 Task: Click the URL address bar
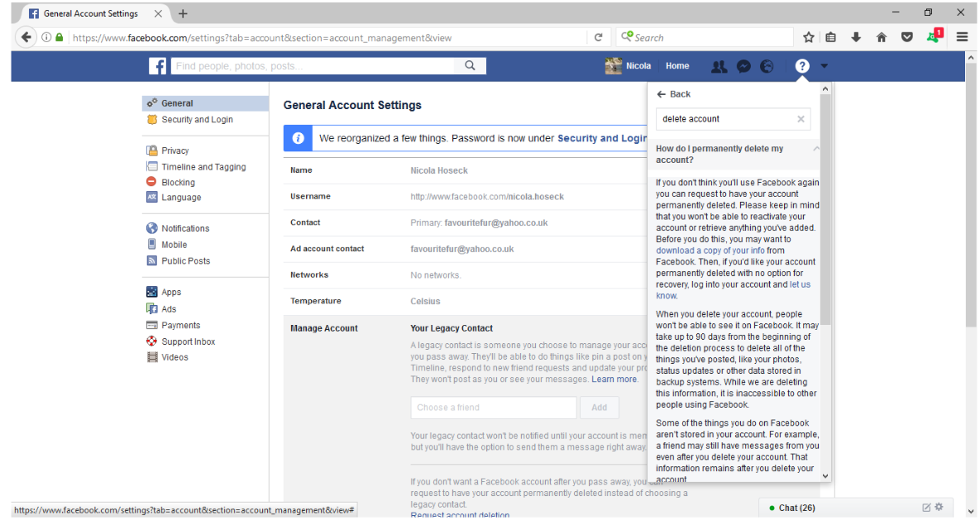click(328, 37)
